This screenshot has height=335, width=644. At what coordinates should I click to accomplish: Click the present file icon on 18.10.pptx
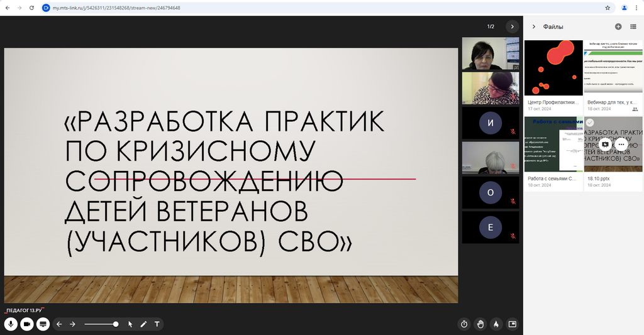(x=605, y=144)
